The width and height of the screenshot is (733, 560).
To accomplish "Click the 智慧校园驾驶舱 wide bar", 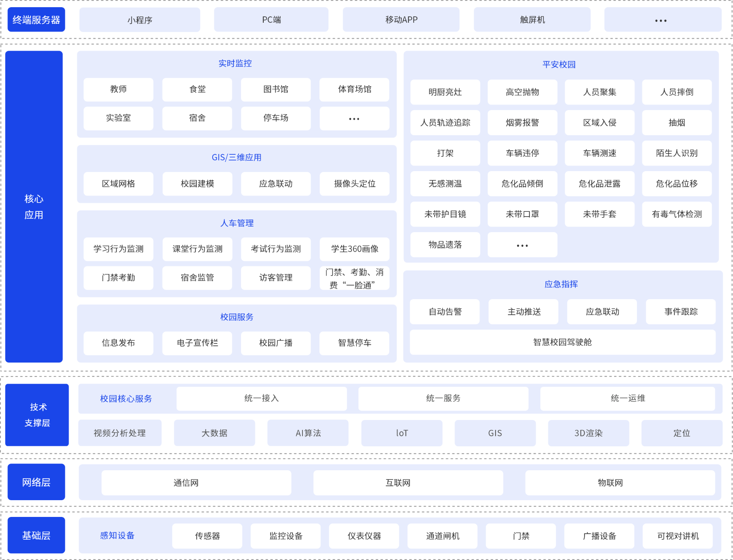I will [562, 342].
